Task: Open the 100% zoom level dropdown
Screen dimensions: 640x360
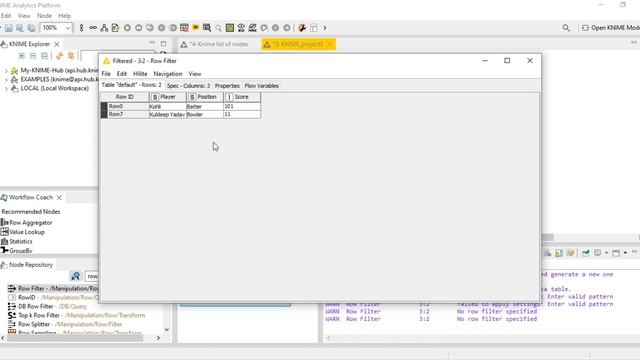Action: [x=68, y=28]
